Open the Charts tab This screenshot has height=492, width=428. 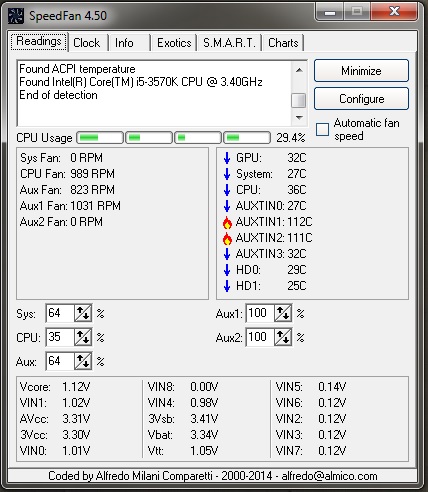click(x=283, y=43)
